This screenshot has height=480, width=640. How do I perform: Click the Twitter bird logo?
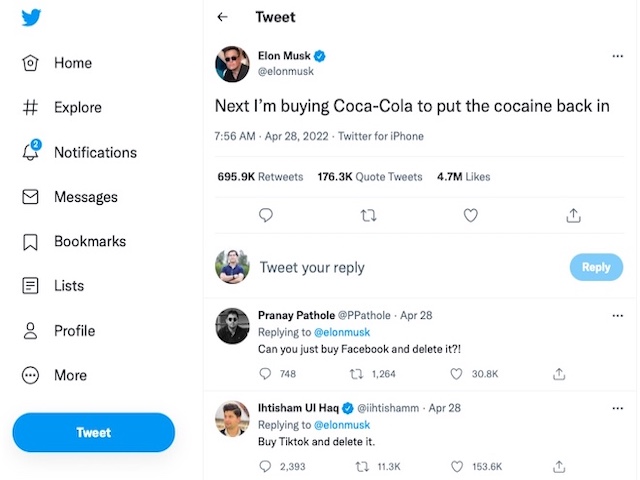tap(31, 19)
